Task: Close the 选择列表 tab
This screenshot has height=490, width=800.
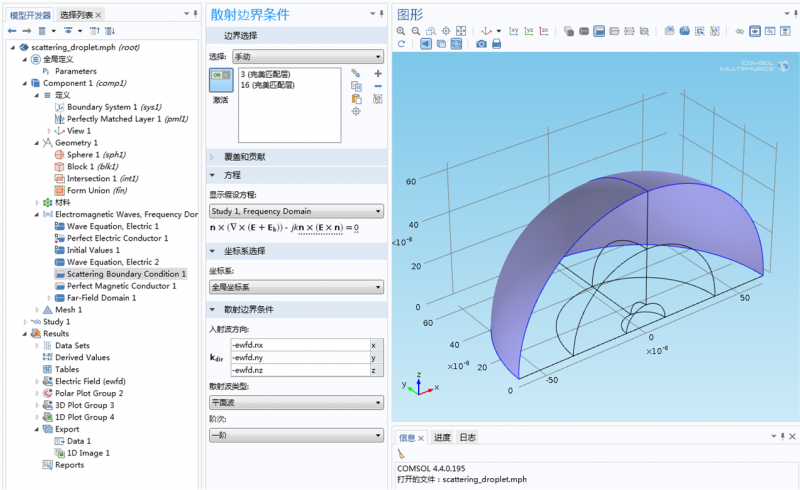Action: (98, 15)
